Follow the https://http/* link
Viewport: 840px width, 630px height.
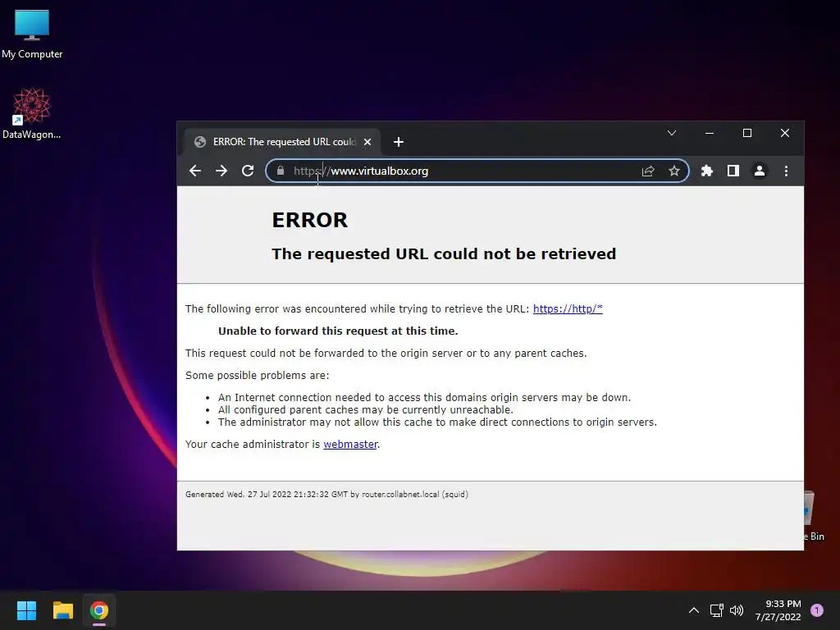(568, 309)
